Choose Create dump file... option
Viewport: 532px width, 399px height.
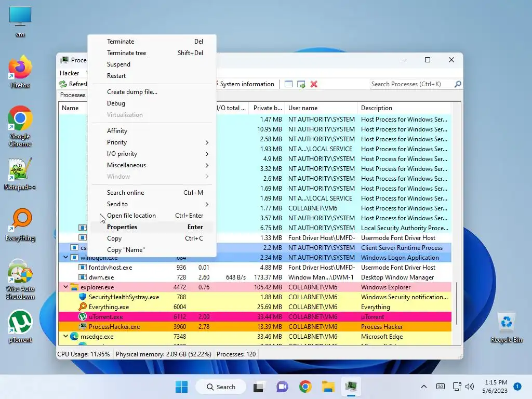pos(152,92)
